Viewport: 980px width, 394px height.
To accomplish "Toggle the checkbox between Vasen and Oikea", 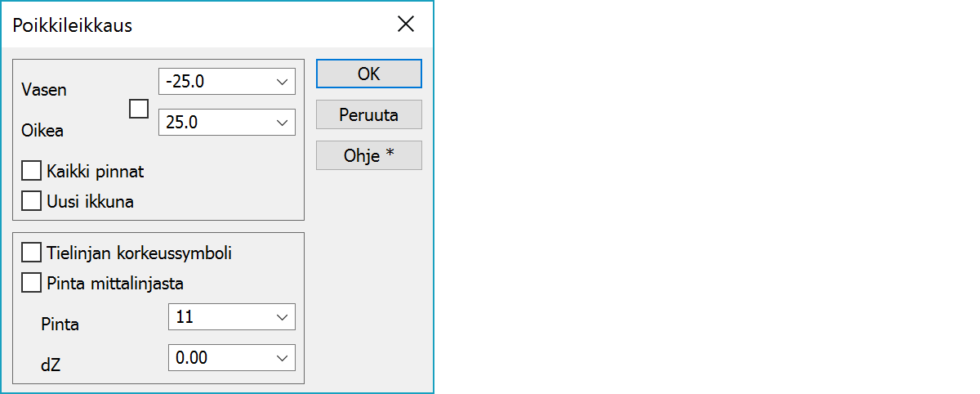I will (x=139, y=109).
